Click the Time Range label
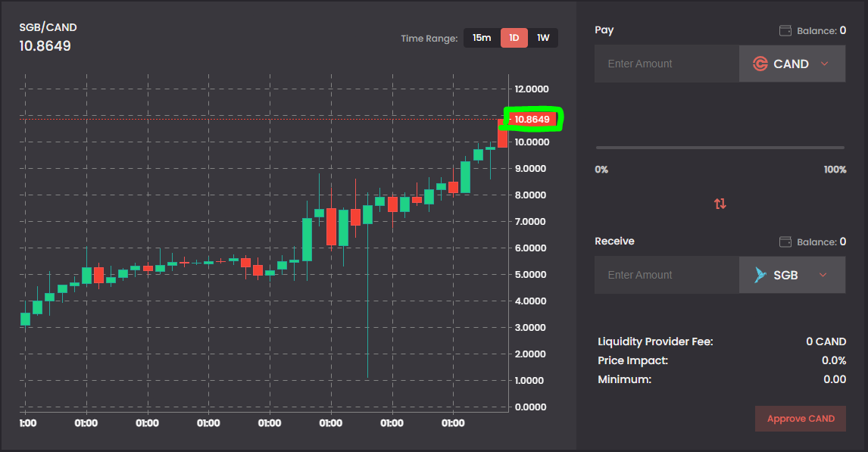Image resolution: width=868 pixels, height=452 pixels. point(429,38)
